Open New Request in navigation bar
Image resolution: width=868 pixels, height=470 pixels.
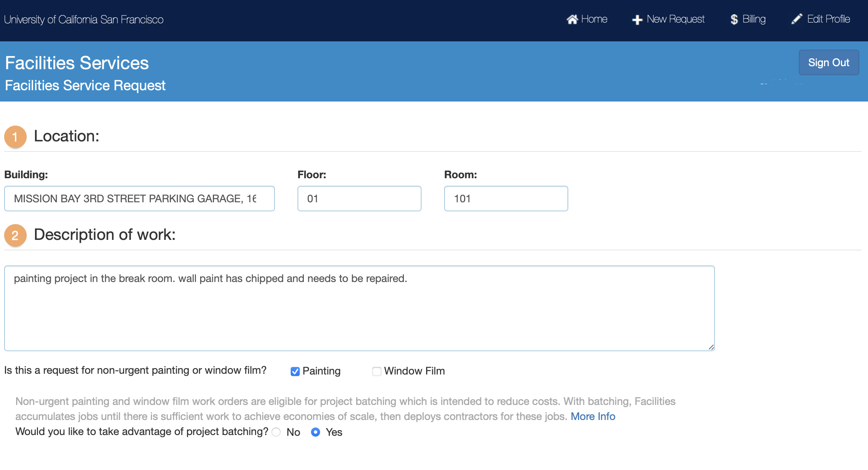(x=668, y=19)
